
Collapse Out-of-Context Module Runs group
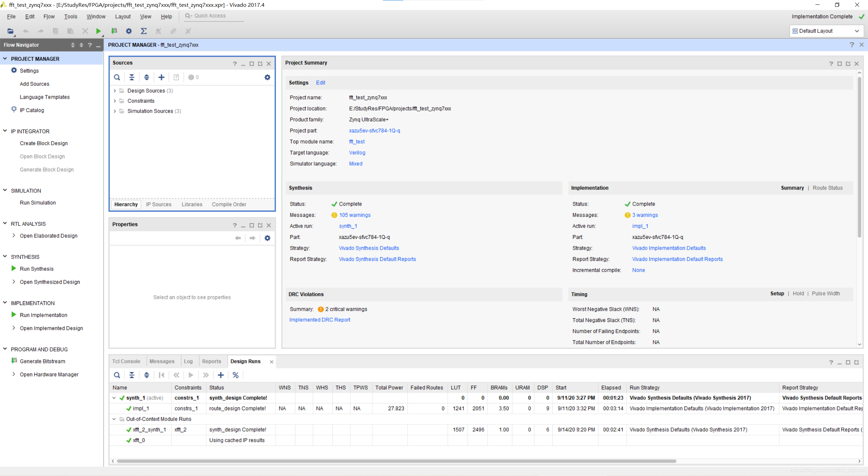[x=114, y=419]
